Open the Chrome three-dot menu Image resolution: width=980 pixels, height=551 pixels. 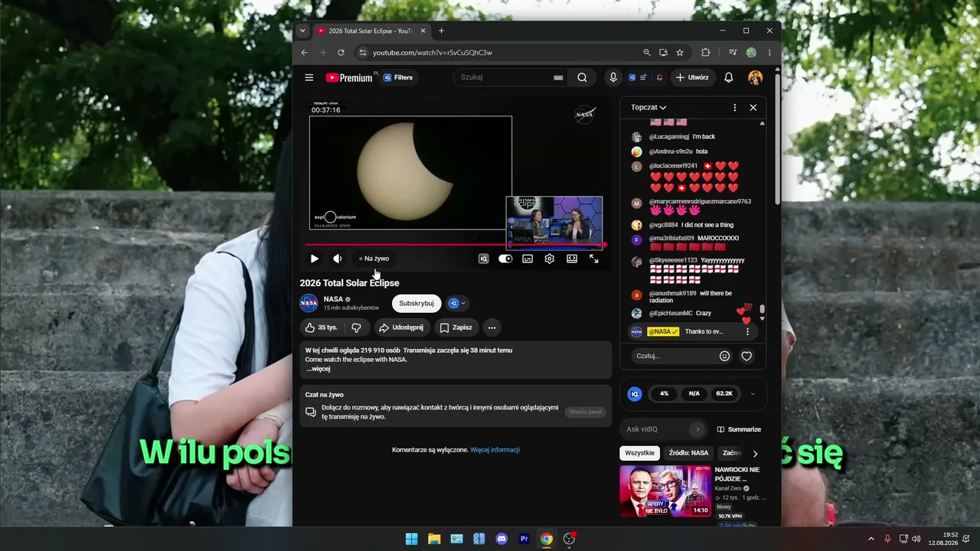coord(769,53)
